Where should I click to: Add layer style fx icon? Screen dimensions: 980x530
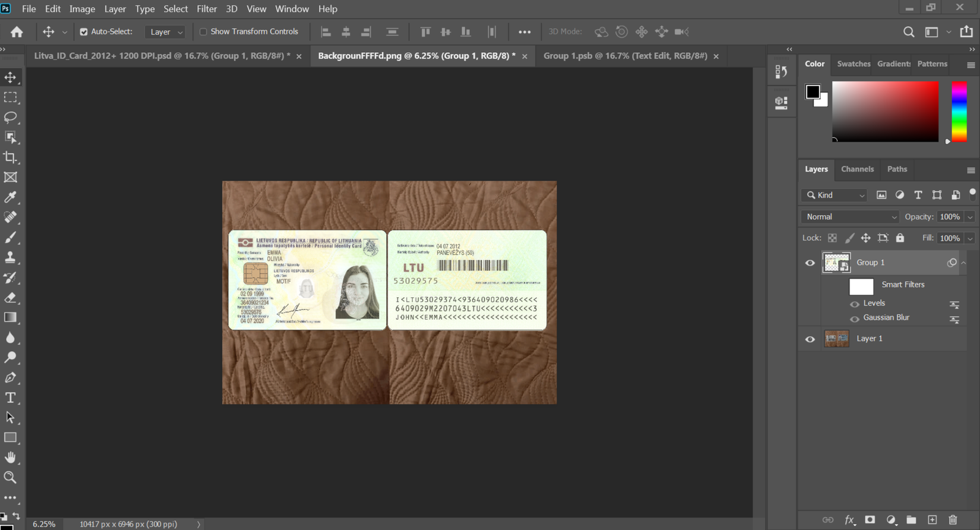click(850, 520)
